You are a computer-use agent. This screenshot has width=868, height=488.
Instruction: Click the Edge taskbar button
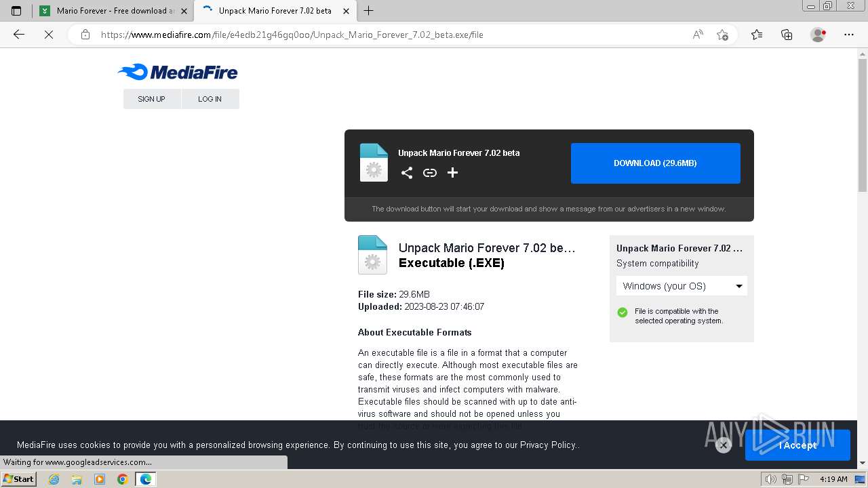[145, 479]
